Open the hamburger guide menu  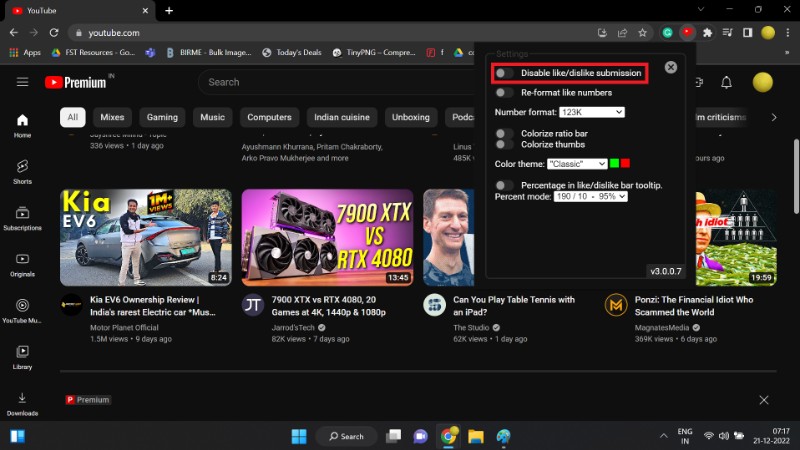tap(22, 82)
